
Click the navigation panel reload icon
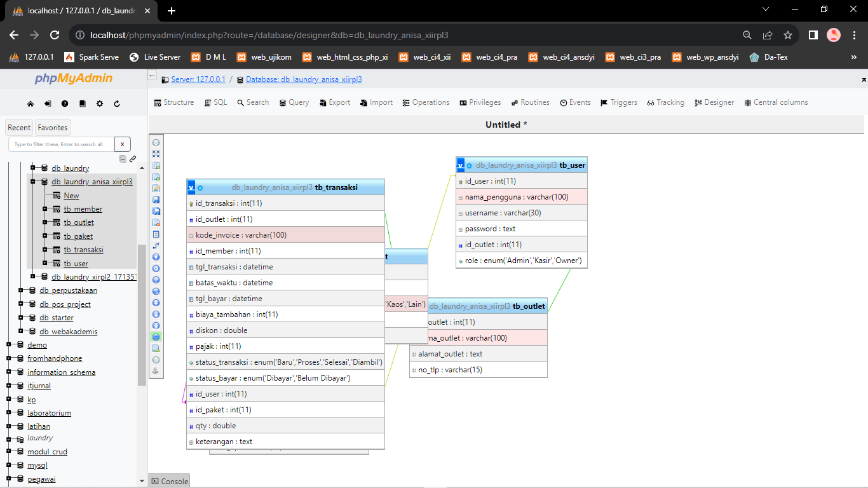point(117,104)
